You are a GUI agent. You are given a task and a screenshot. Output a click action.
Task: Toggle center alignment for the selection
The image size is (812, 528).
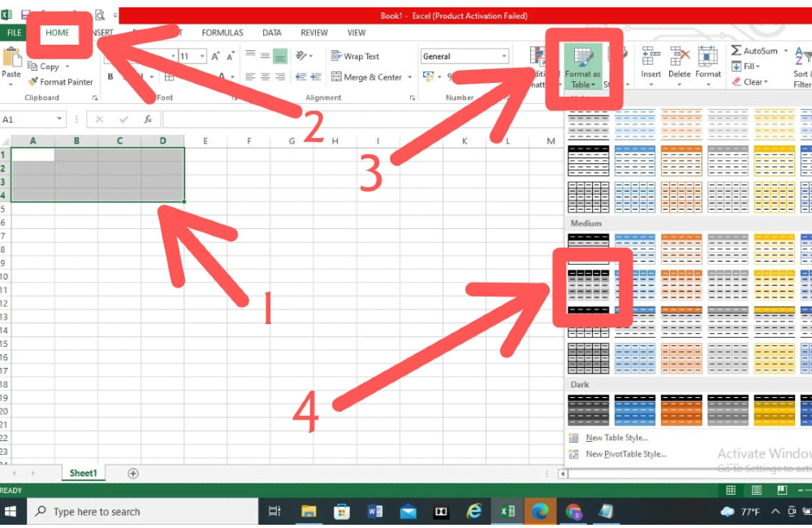[266, 76]
